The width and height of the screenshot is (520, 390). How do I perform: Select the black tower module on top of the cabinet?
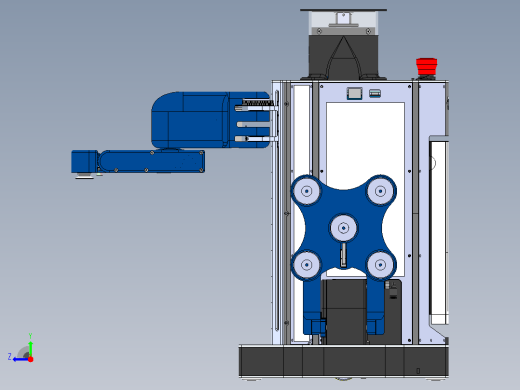343,57
